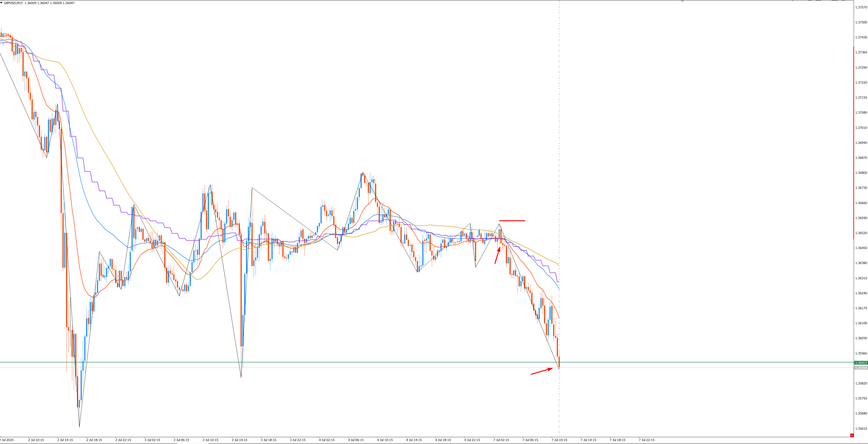Click the 1.36380 price scale label
Viewport: 868px width, 444px height.
(x=861, y=263)
